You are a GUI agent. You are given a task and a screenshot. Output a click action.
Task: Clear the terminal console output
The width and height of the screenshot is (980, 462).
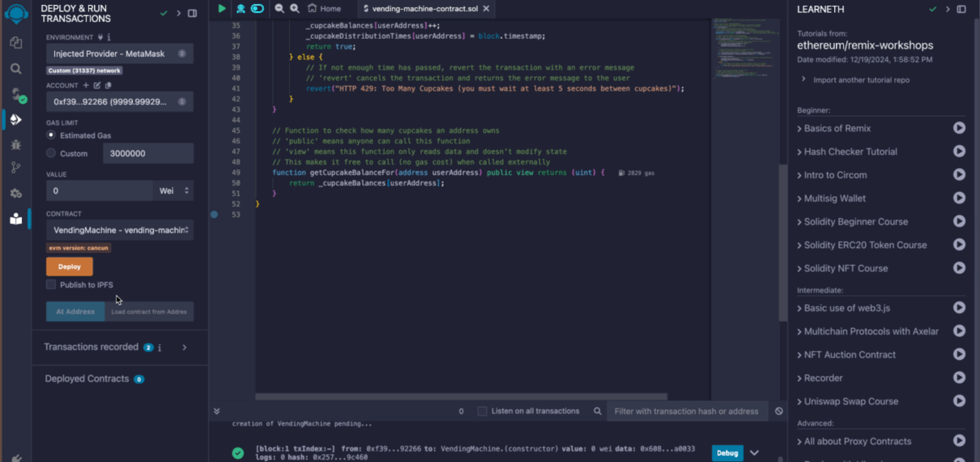(x=779, y=411)
